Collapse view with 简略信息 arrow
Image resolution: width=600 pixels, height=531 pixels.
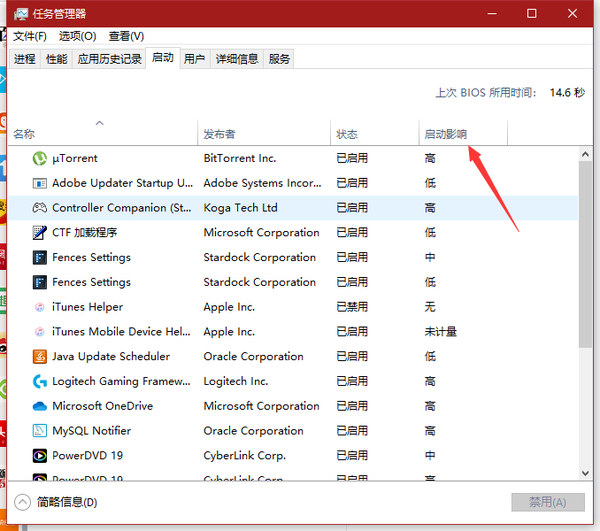(22, 502)
